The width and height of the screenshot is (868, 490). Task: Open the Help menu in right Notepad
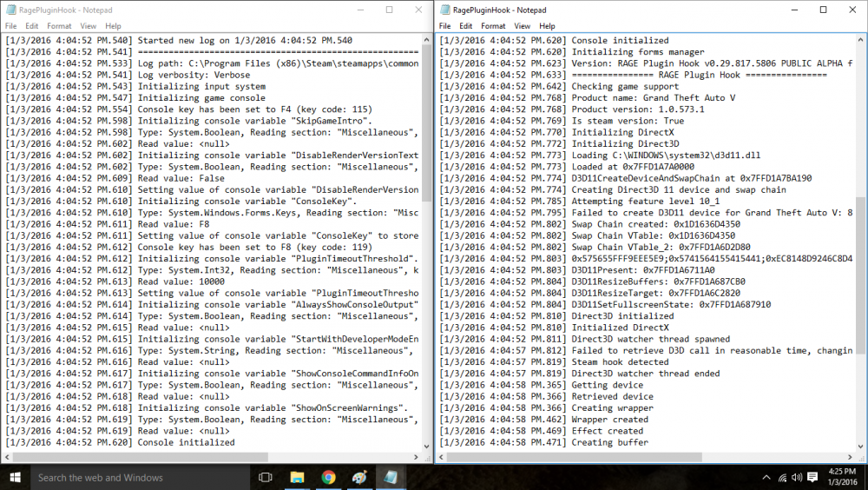click(x=547, y=26)
